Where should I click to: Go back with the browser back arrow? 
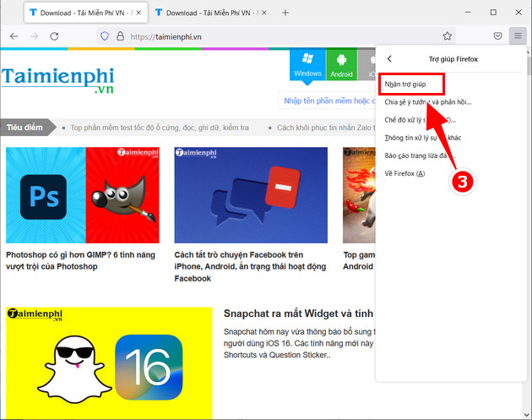pos(14,36)
